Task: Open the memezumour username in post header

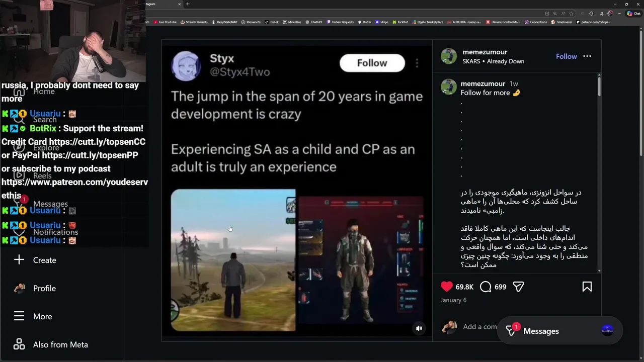Action: pos(485,52)
